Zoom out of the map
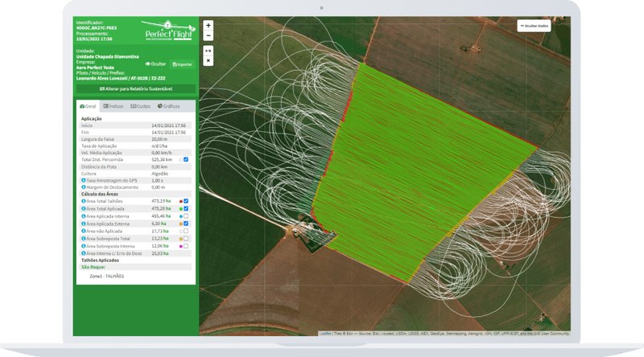This screenshot has width=644, height=357. click(x=208, y=35)
